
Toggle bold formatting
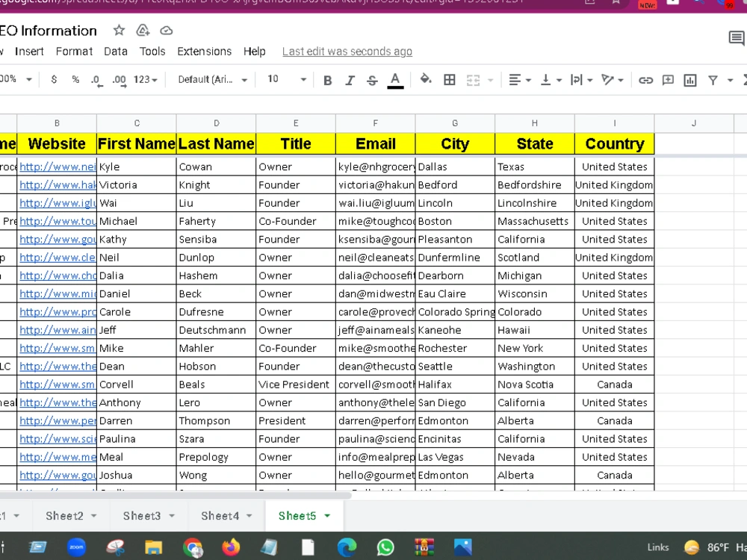coord(327,81)
